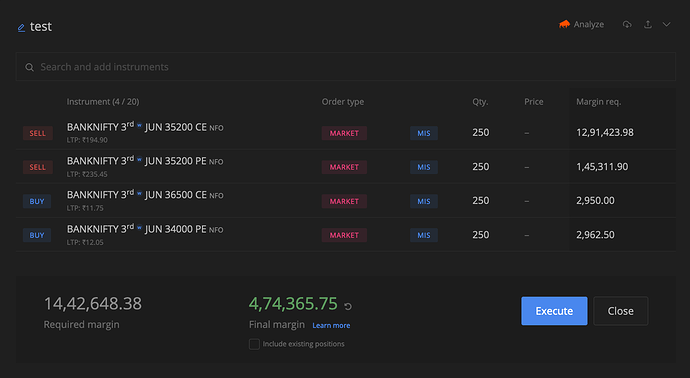Click the Execute button

(554, 311)
